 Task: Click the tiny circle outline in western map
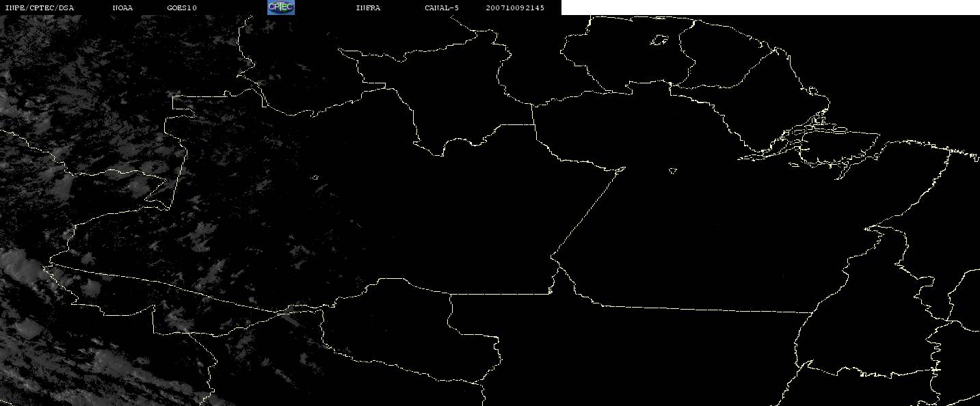pyautogui.click(x=315, y=178)
